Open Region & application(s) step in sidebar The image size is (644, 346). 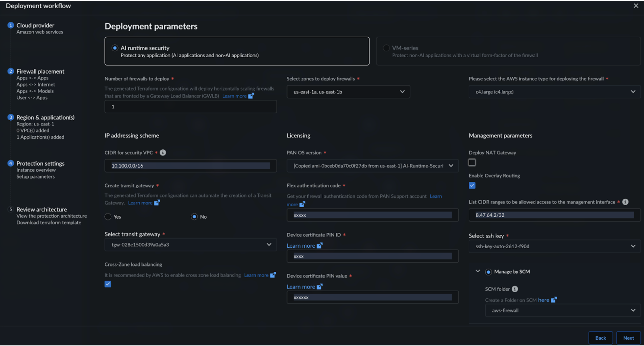[x=45, y=117]
